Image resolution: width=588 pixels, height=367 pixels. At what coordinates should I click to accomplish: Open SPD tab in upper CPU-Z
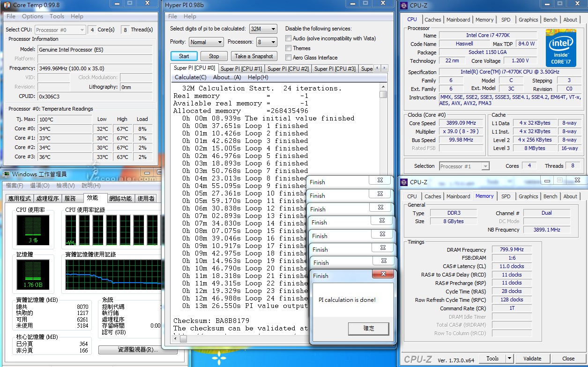506,20
